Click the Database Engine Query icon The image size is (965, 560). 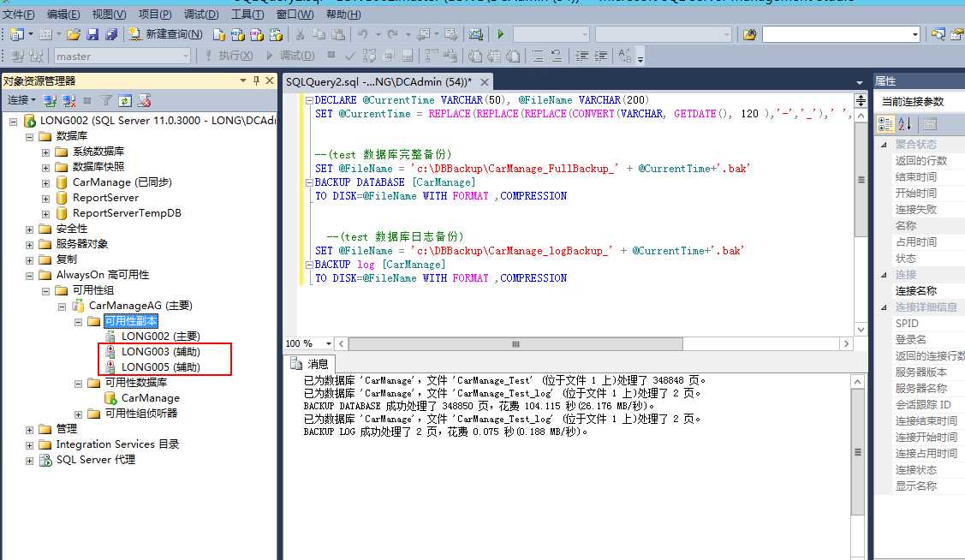218,34
